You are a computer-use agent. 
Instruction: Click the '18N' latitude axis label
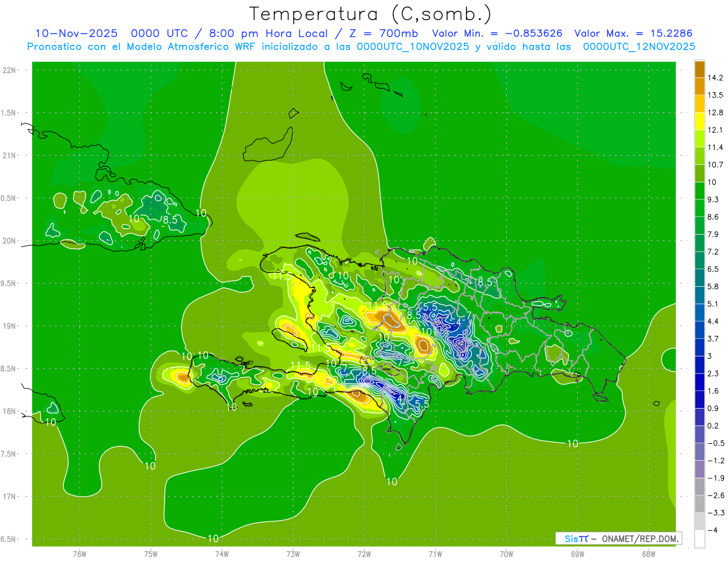(9, 411)
